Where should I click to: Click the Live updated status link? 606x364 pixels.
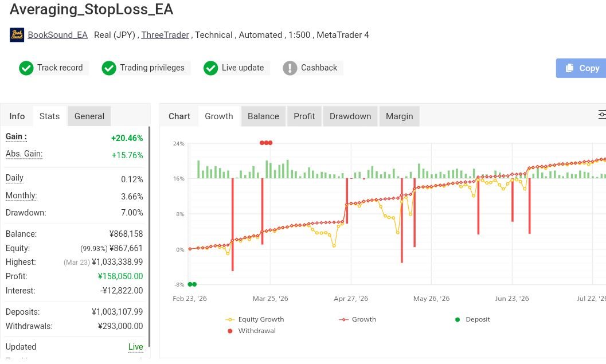coord(136,347)
